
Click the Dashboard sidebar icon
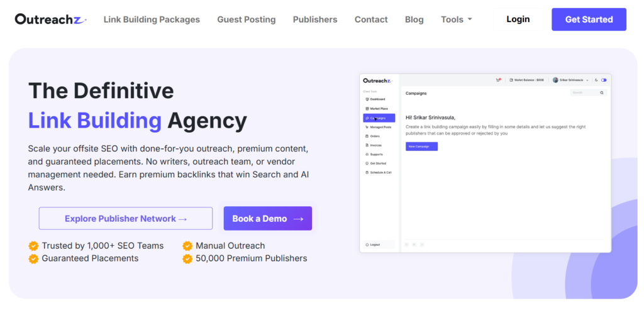pos(367,99)
